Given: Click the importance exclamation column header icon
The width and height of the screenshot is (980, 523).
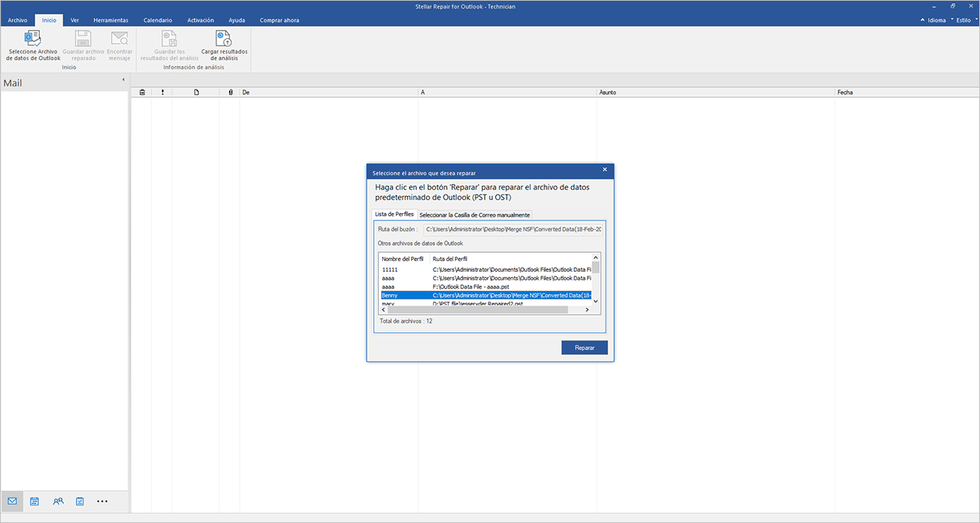Looking at the screenshot, I should [162, 93].
